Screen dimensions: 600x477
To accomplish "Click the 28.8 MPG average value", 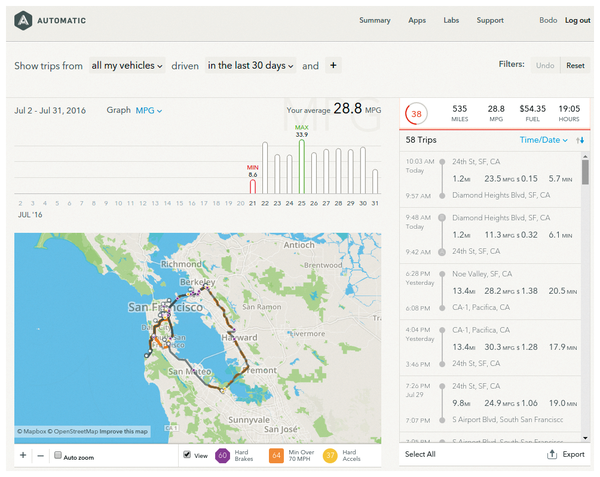I will (347, 109).
